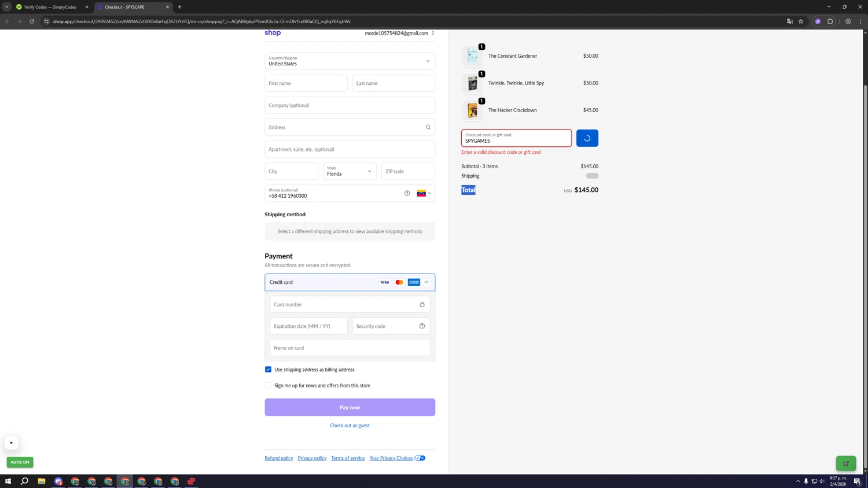Click Check out as guest link
868x488 pixels.
point(350,426)
